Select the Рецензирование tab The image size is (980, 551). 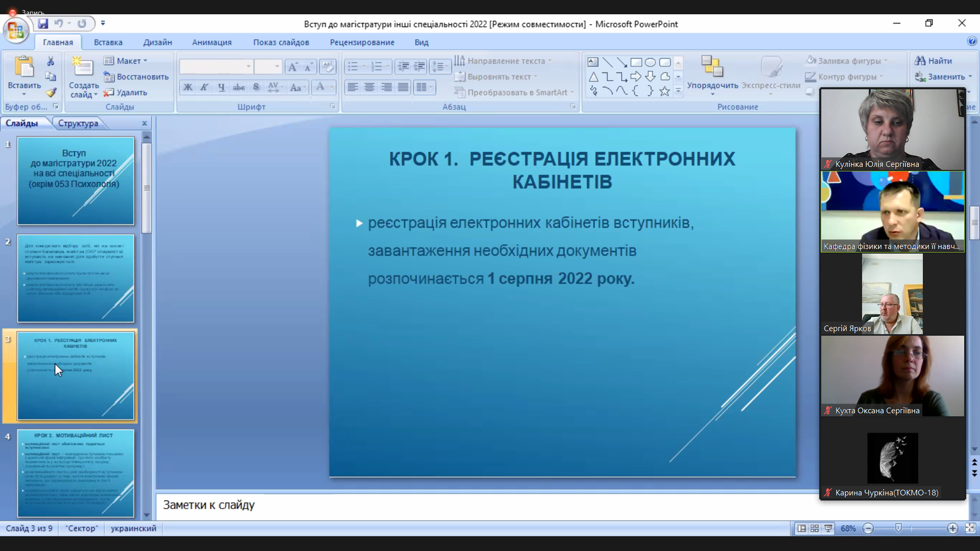pyautogui.click(x=362, y=42)
